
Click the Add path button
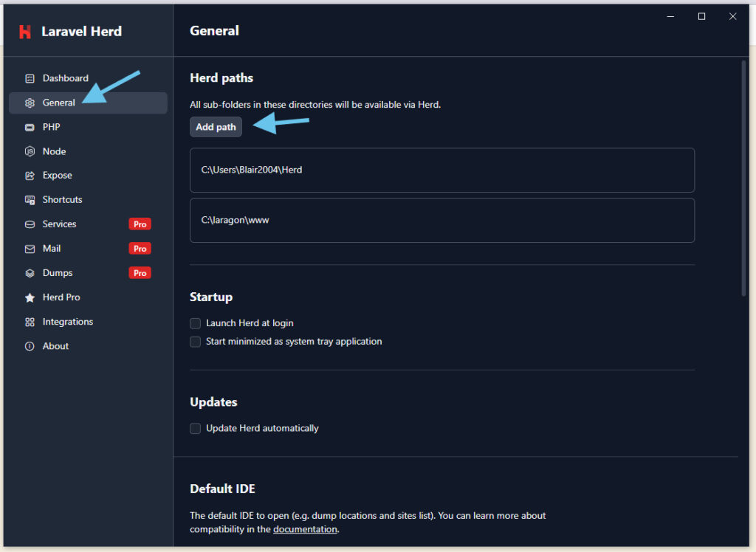pos(216,127)
